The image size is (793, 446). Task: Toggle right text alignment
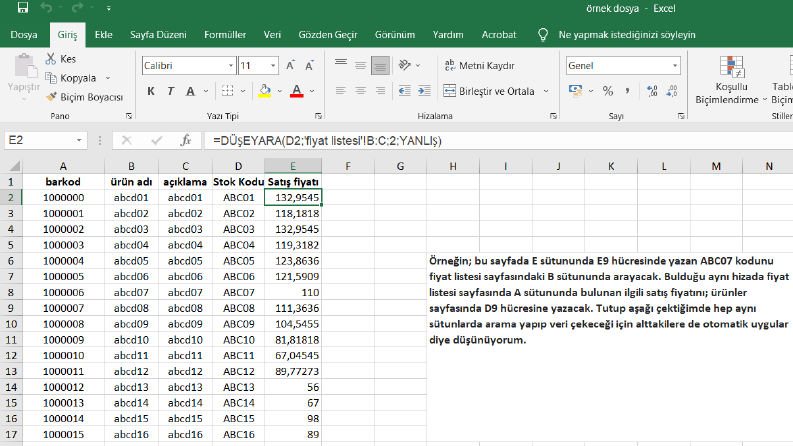[380, 91]
